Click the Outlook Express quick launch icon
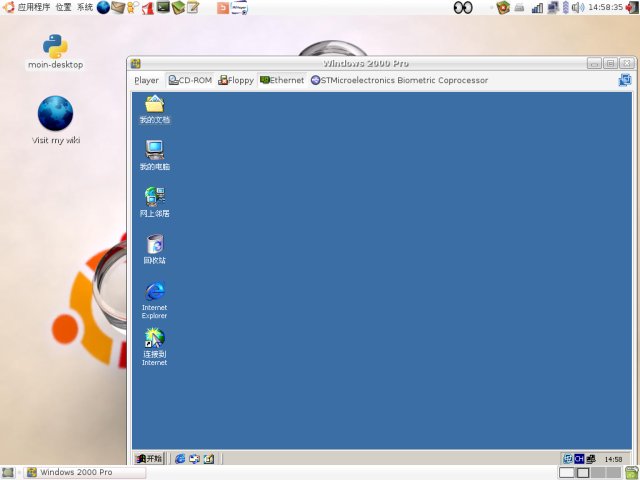The height and width of the screenshot is (480, 640). [x=194, y=459]
